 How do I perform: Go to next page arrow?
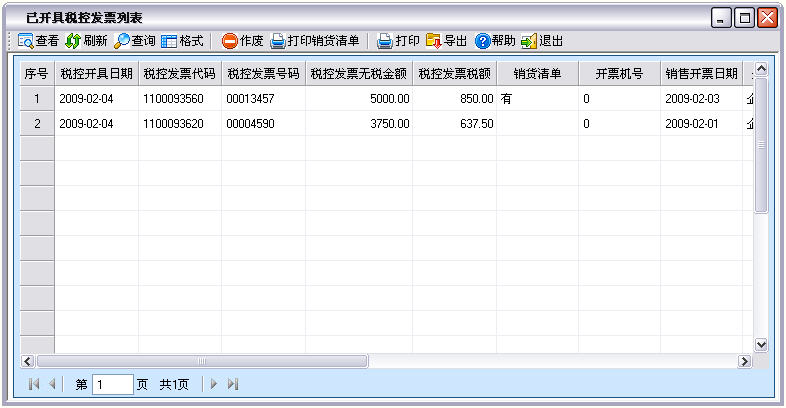214,384
